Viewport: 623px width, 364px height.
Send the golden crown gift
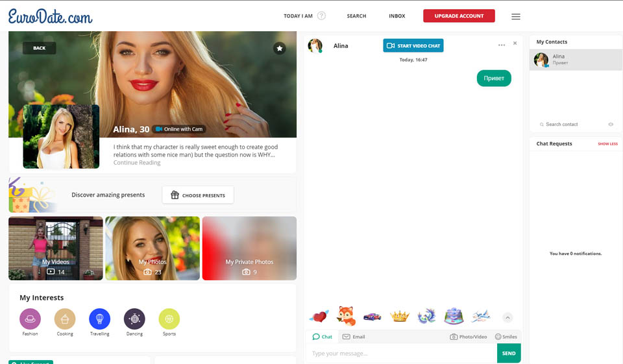click(399, 317)
